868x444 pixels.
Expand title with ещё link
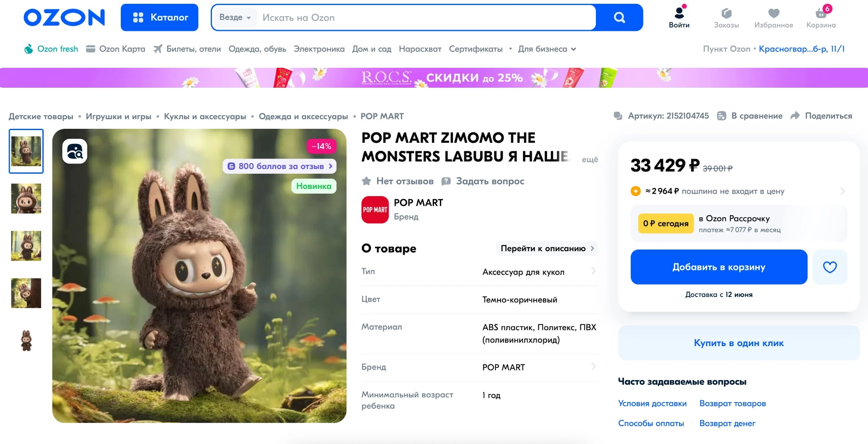click(x=590, y=159)
